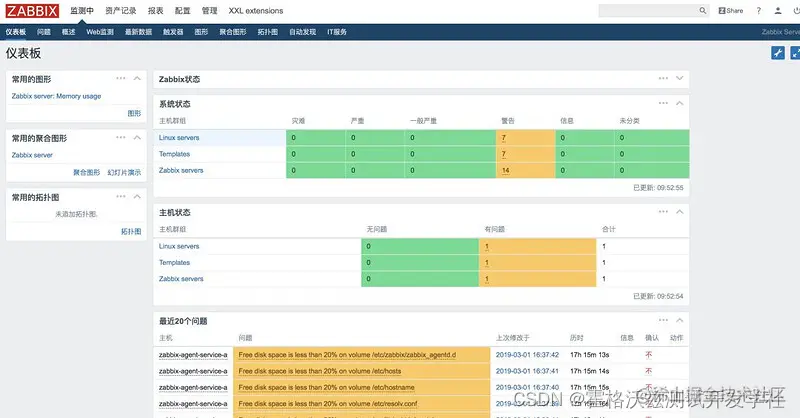This screenshot has width=800, height=418.
Task: Open problem about /etc/resolv.conf volume
Action: (328, 404)
